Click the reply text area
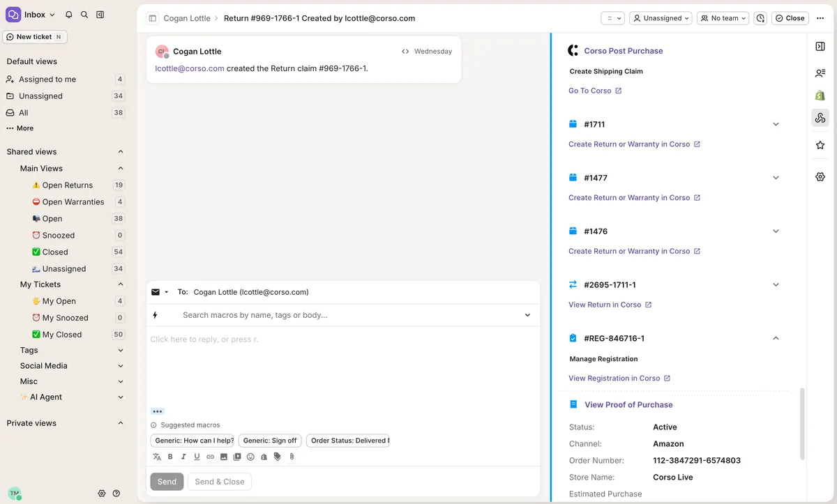Screen dimensions: 837x504 click(x=343, y=365)
